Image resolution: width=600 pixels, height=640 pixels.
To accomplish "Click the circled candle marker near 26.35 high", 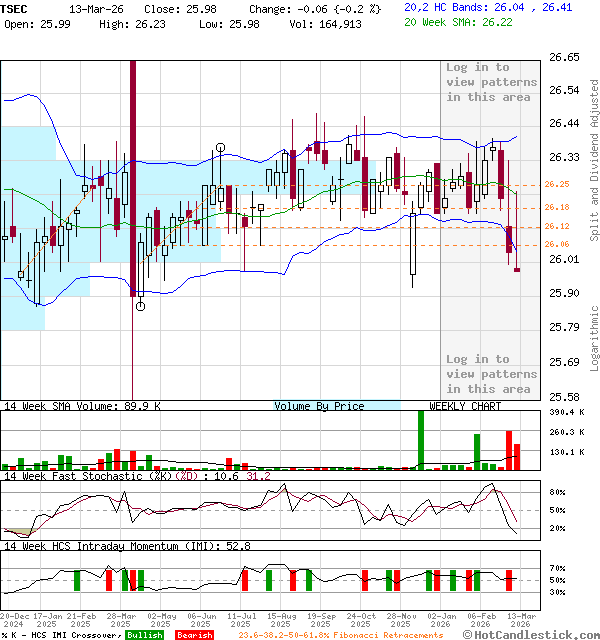I will click(220, 148).
